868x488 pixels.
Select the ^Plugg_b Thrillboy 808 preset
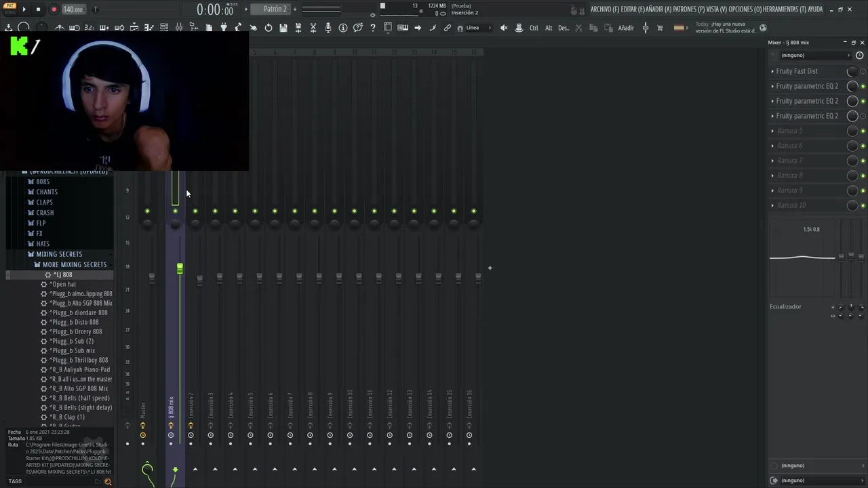click(79, 360)
